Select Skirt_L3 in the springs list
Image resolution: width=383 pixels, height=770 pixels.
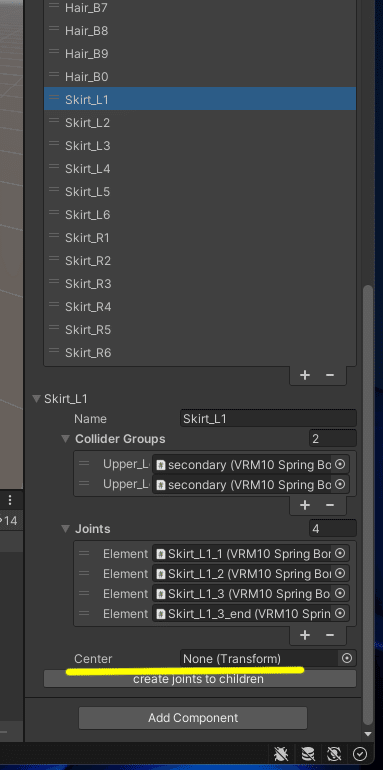(199, 146)
